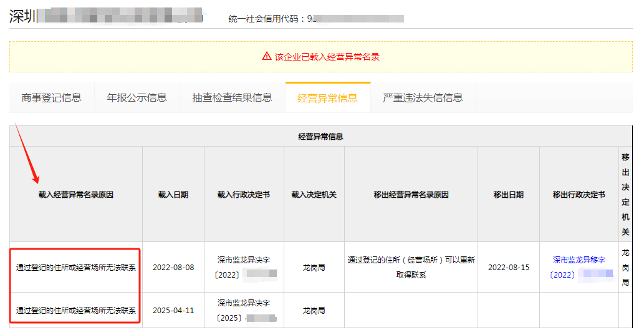Viewport: 644px width, 335px height.
Task: Open the 深市监龙异移字 [2022] decision link
Action: pyautogui.click(x=579, y=267)
